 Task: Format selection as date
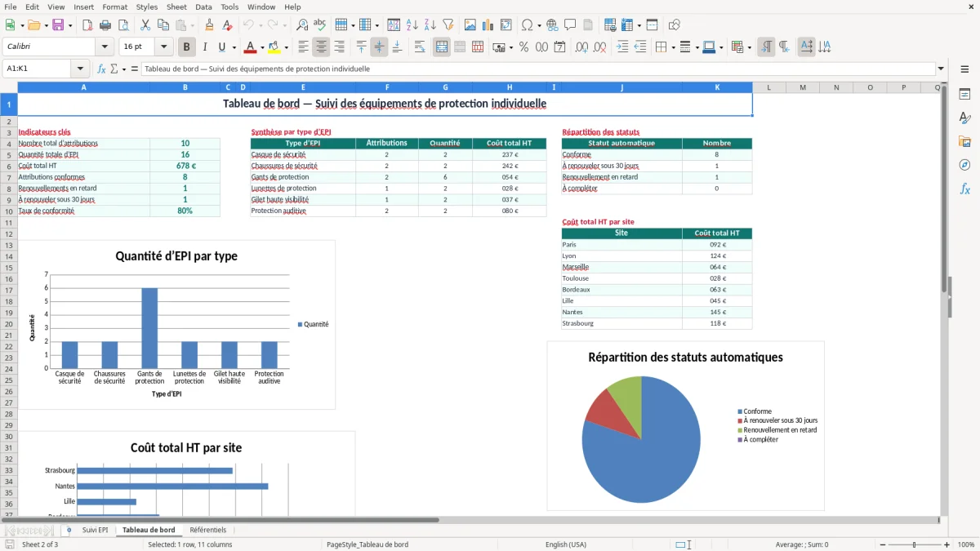click(x=559, y=47)
